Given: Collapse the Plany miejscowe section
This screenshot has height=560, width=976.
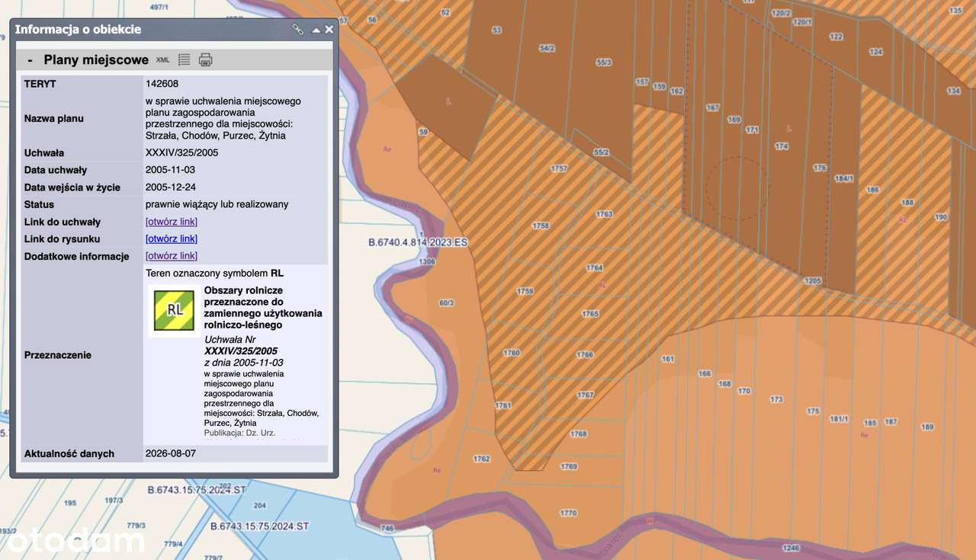Looking at the screenshot, I should (x=30, y=59).
